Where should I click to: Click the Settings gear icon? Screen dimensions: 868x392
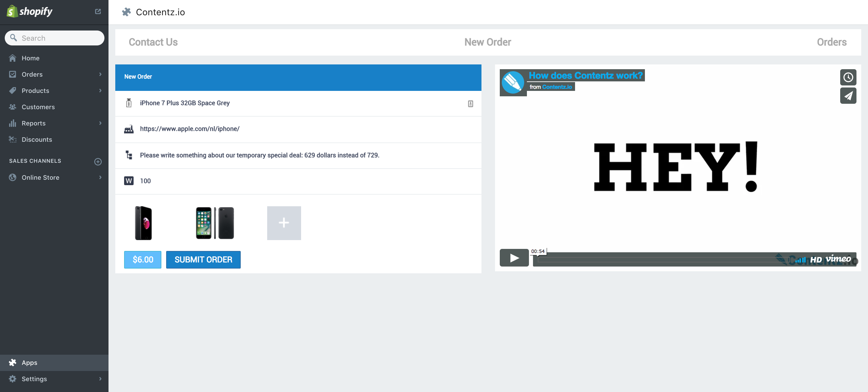pos(13,379)
